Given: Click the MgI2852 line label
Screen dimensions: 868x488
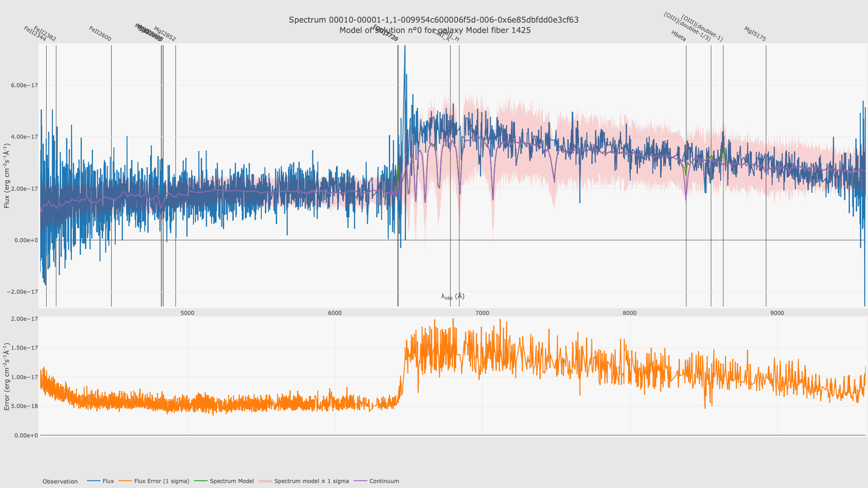Looking at the screenshot, I should pos(165,34).
